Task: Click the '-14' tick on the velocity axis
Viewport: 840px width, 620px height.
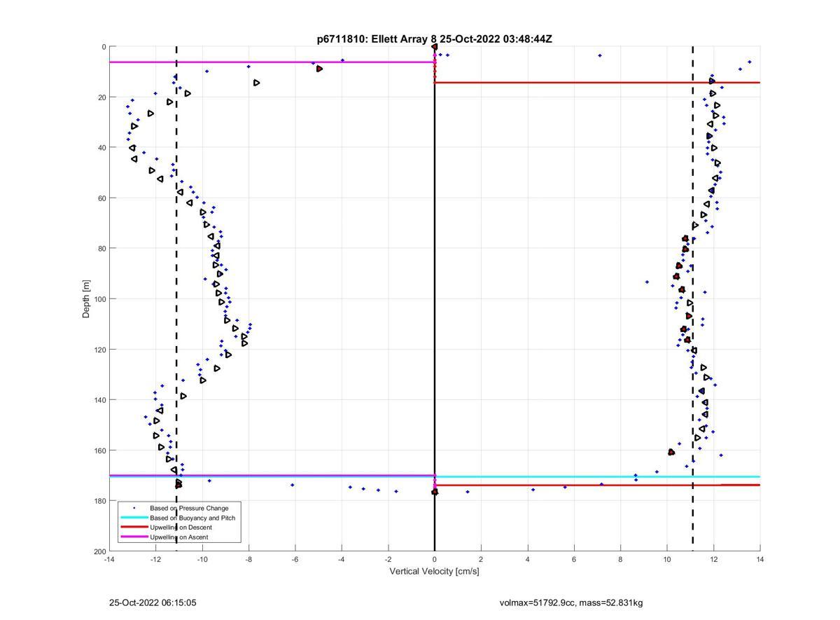Action: point(109,559)
